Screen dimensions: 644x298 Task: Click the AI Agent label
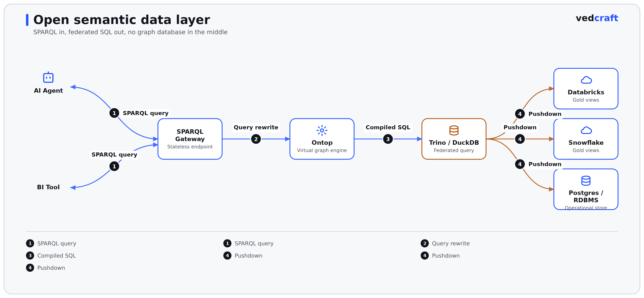(x=48, y=91)
